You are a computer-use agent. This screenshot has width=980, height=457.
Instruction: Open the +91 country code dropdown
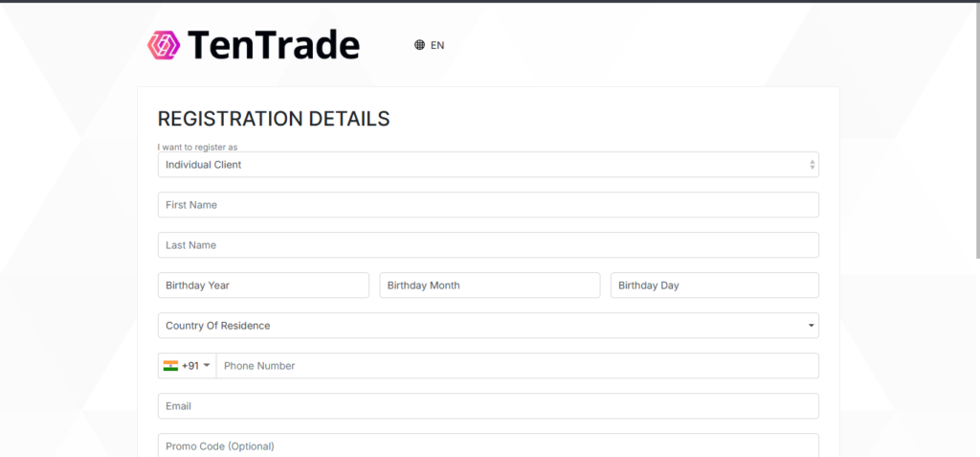pos(187,366)
